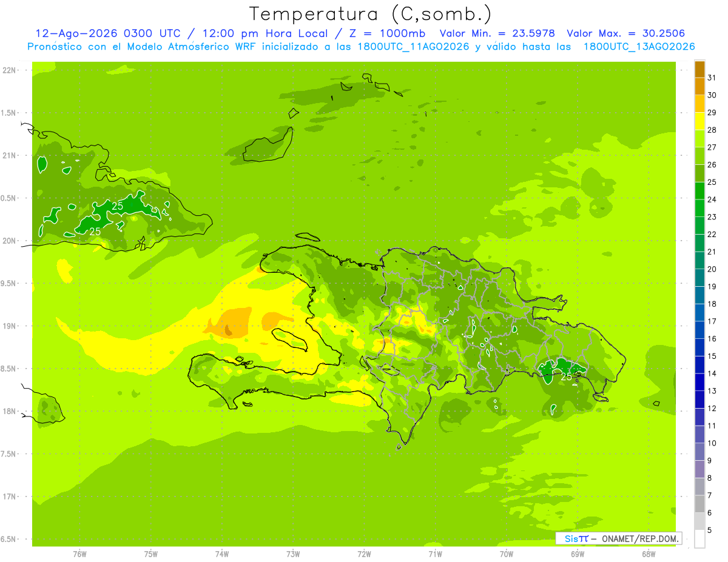Viewport: 728px width, 562px height.
Task: Click the legend value "26"
Action: (x=712, y=165)
